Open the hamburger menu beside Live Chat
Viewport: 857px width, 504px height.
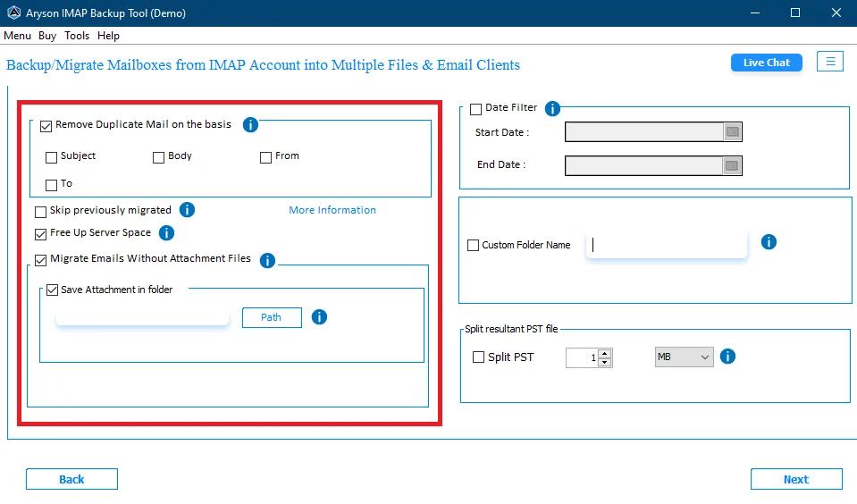(x=830, y=62)
